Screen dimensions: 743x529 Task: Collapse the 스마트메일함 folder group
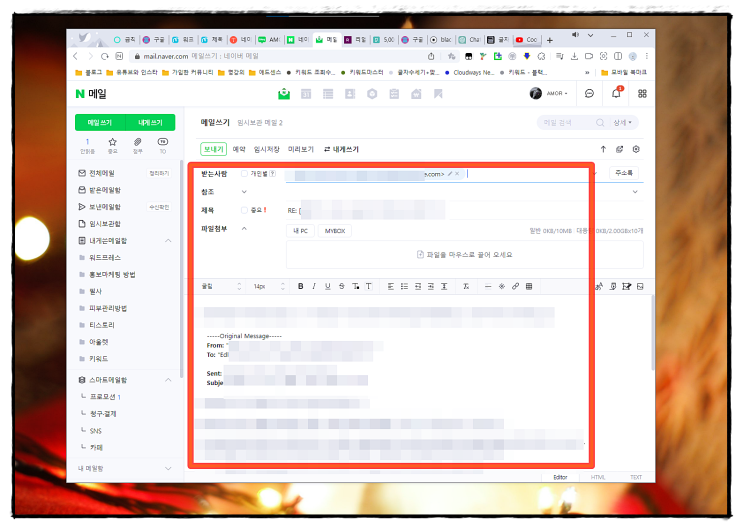coord(168,380)
